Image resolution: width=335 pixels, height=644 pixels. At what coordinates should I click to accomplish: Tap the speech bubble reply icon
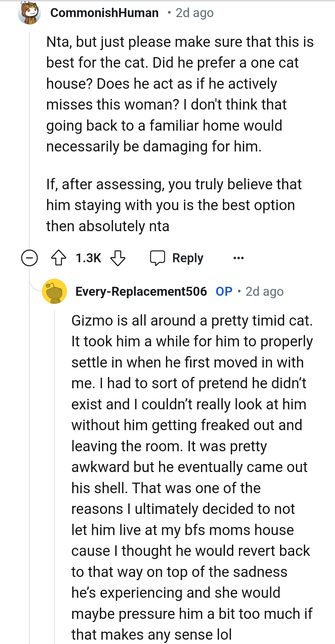point(158,258)
